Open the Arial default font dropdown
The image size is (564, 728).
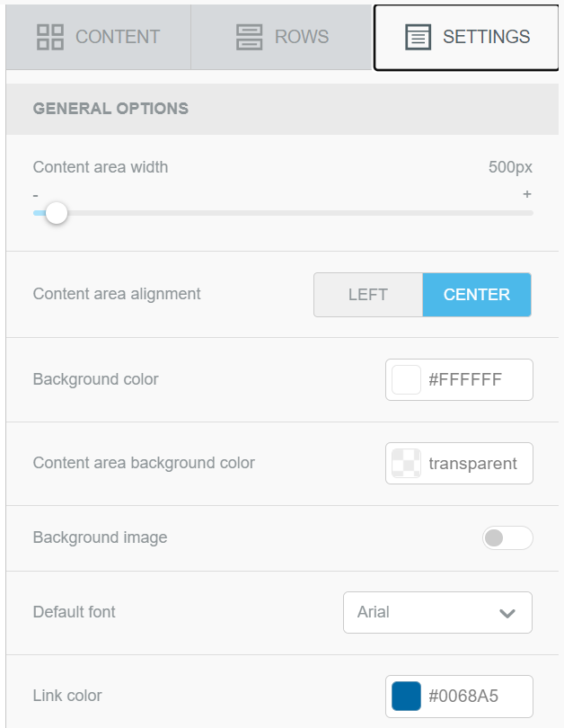pos(438,612)
